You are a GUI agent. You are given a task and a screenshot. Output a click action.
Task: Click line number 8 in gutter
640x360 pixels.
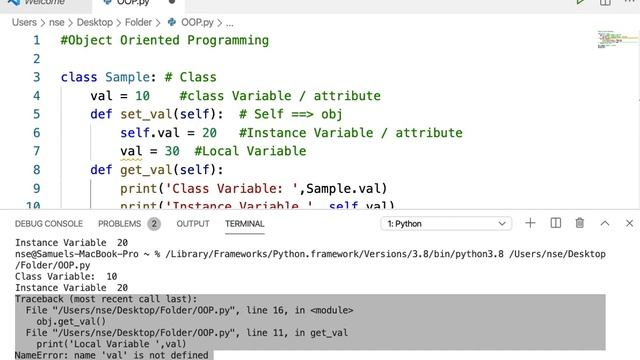[37, 170]
